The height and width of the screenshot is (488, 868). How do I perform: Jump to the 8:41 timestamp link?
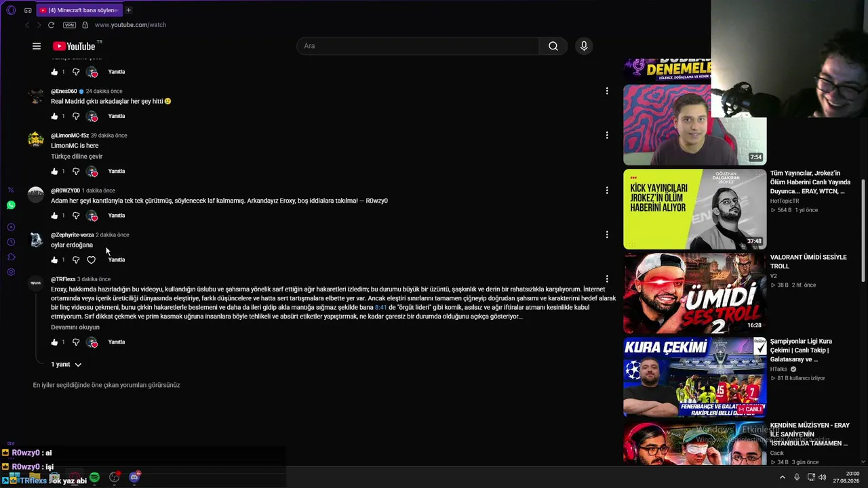tap(380, 308)
